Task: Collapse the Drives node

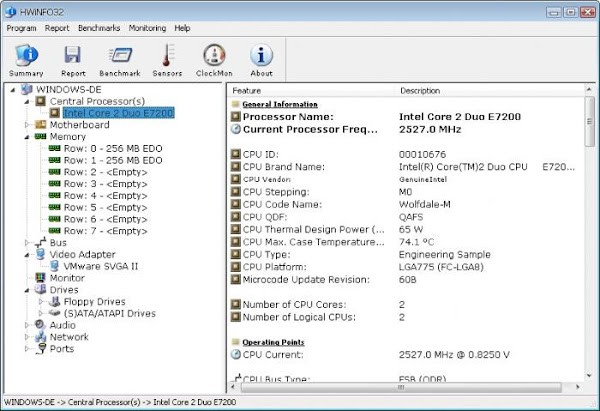Action: point(27,290)
